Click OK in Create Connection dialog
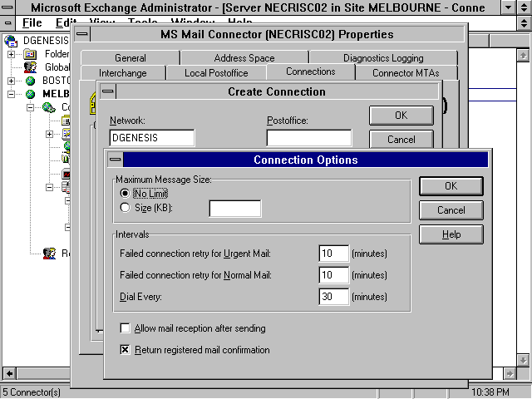The width and height of the screenshot is (532, 399). (x=401, y=116)
